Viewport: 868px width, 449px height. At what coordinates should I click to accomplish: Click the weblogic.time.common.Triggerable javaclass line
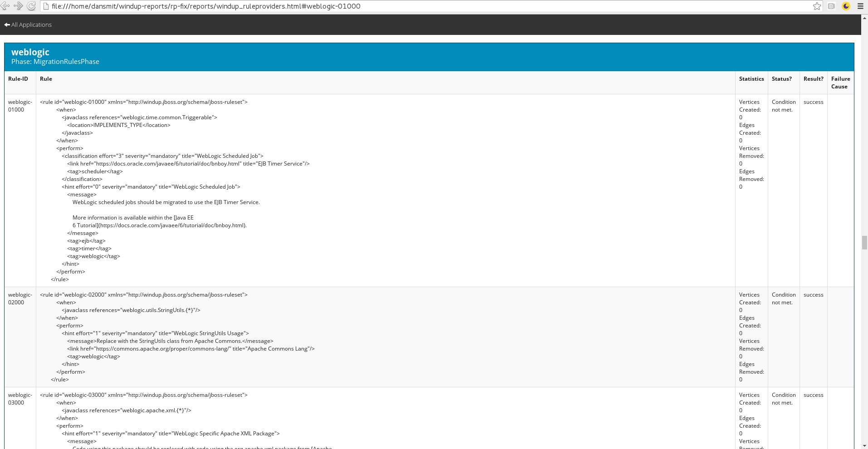click(x=139, y=117)
